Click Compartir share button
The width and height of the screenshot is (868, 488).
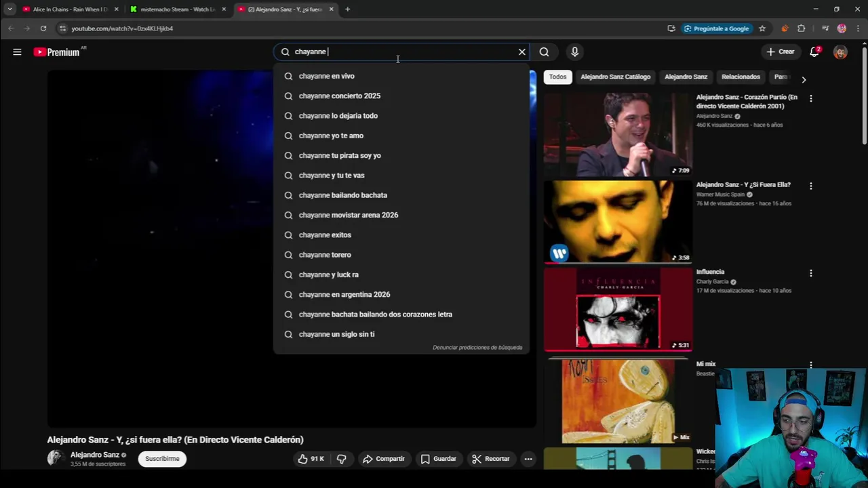383,459
